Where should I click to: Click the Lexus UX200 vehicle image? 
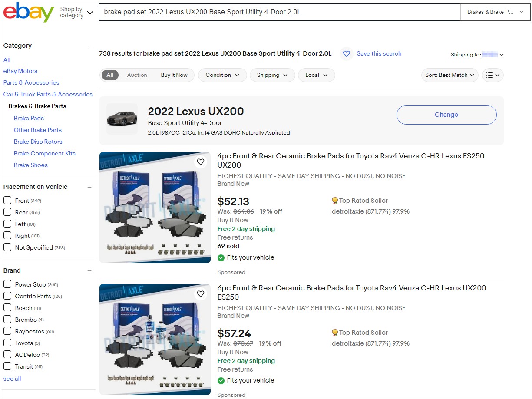coord(122,119)
